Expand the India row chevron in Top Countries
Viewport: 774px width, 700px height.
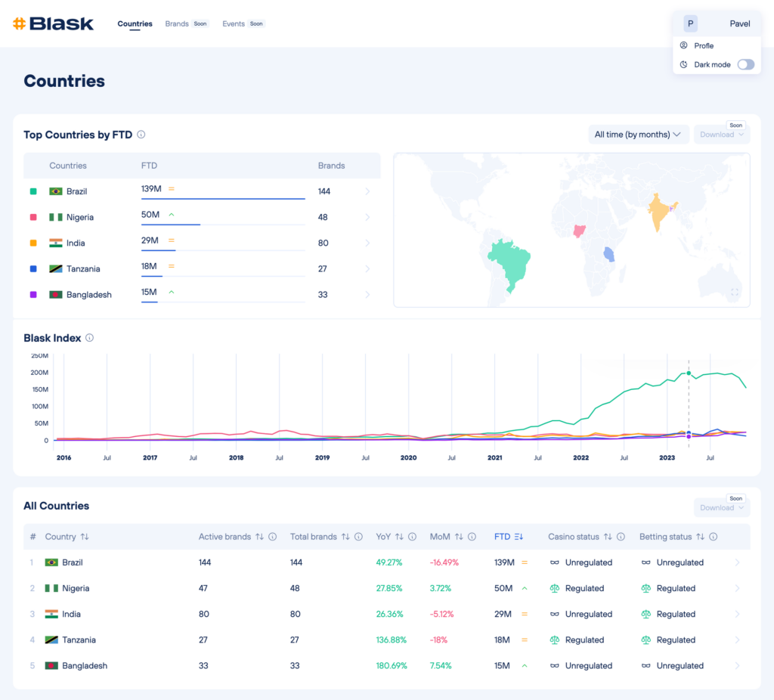click(367, 243)
